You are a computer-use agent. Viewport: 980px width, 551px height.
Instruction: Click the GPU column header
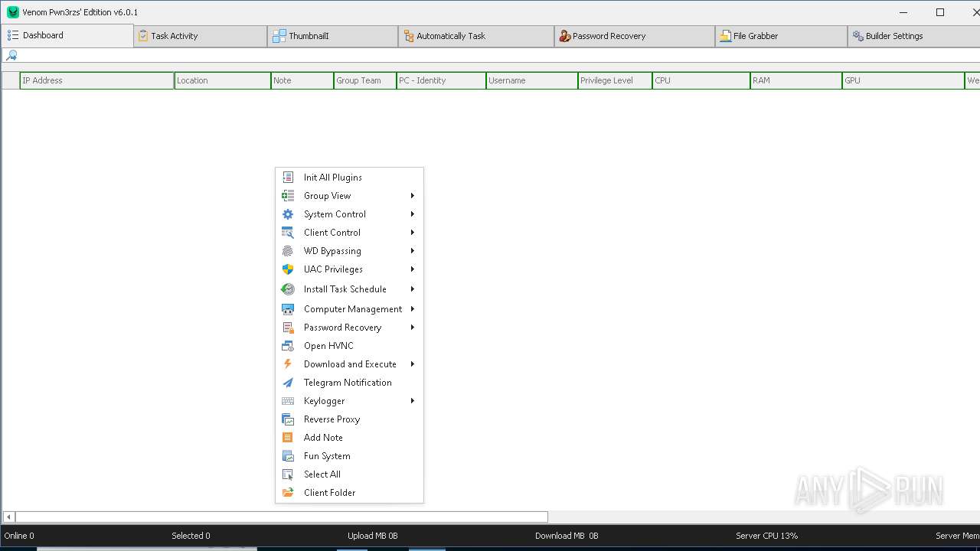click(903, 80)
